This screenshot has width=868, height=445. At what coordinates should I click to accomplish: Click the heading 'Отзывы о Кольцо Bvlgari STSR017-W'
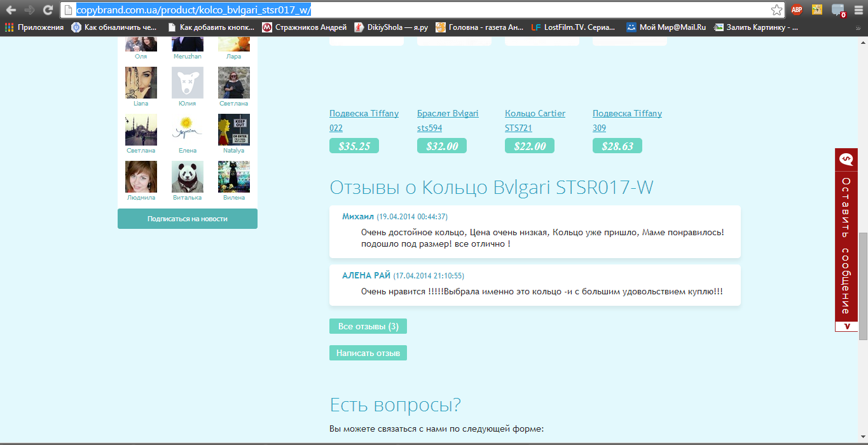pos(492,188)
